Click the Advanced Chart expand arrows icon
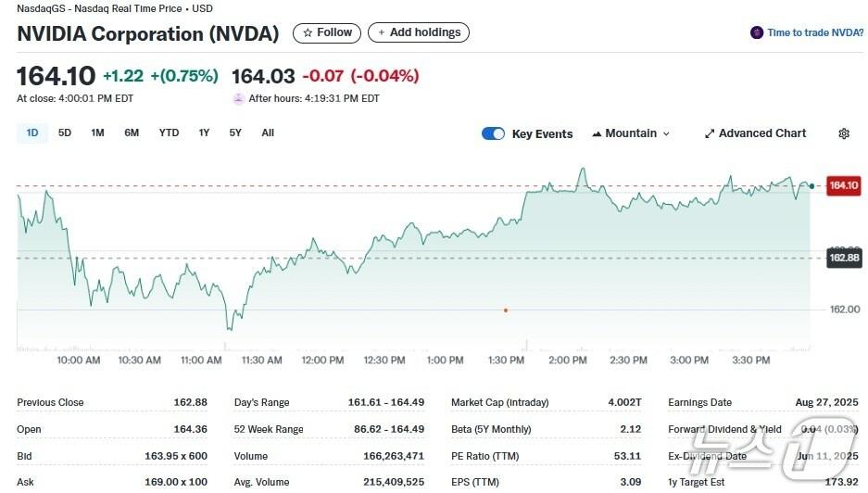 pyautogui.click(x=710, y=133)
